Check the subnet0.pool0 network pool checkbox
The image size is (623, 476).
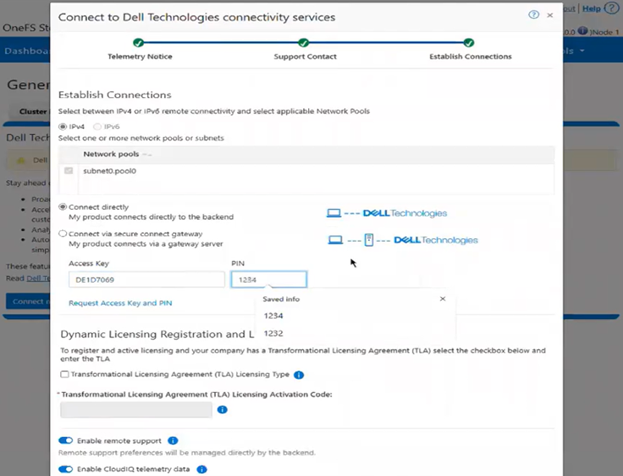(69, 171)
